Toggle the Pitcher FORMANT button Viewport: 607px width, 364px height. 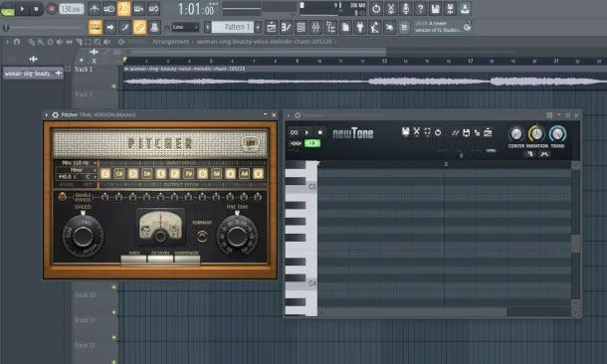(202, 236)
